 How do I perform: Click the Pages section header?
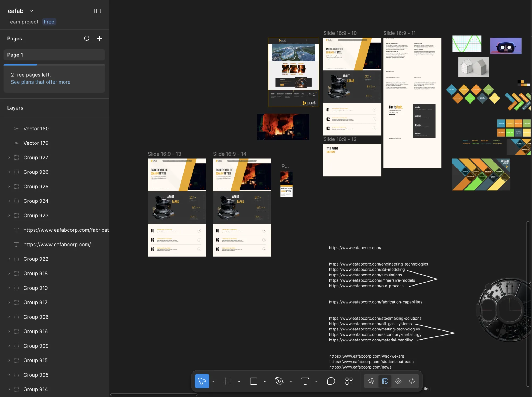[15, 39]
